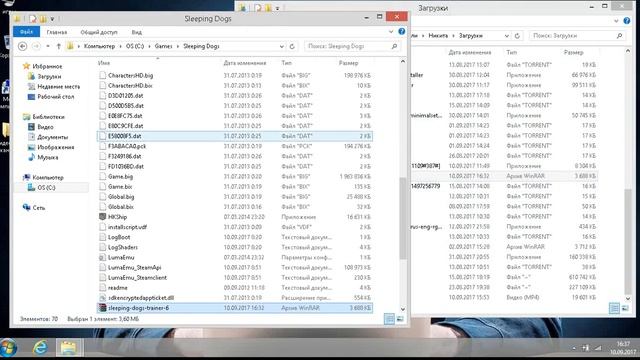
Task: Open address bar dropdown in Загрузки window
Action: [x=507, y=36]
